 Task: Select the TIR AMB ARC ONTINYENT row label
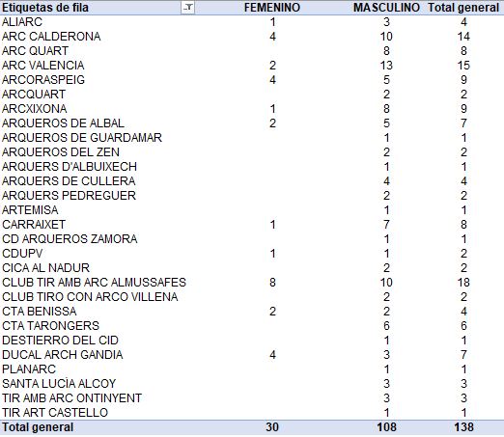(71, 398)
